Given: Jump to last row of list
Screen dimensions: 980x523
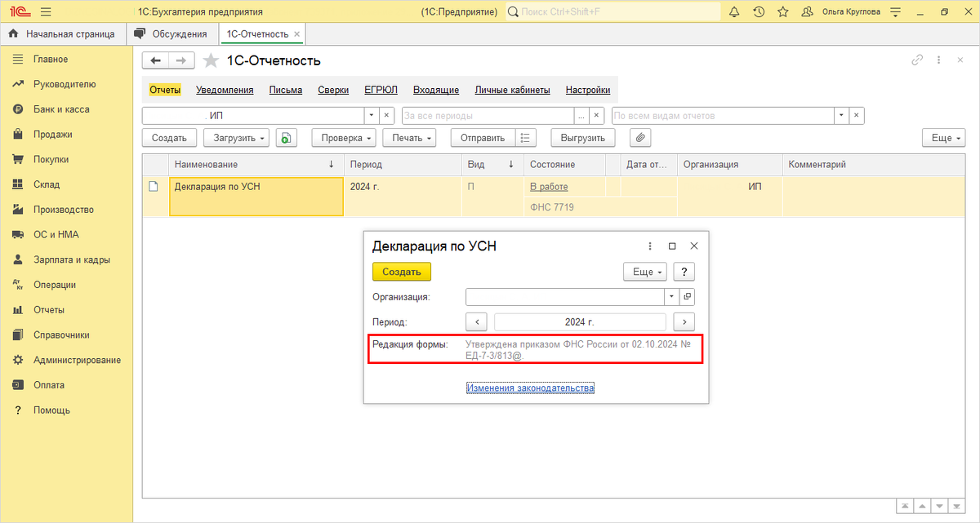Looking at the screenshot, I should (x=957, y=506).
